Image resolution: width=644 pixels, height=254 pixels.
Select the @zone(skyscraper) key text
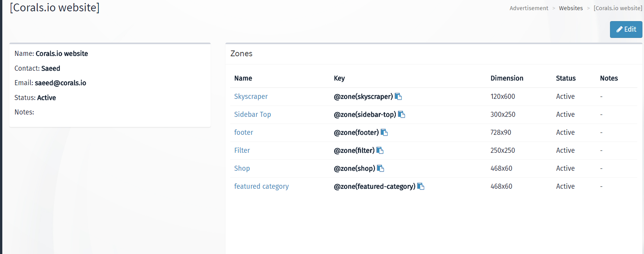[x=363, y=97]
